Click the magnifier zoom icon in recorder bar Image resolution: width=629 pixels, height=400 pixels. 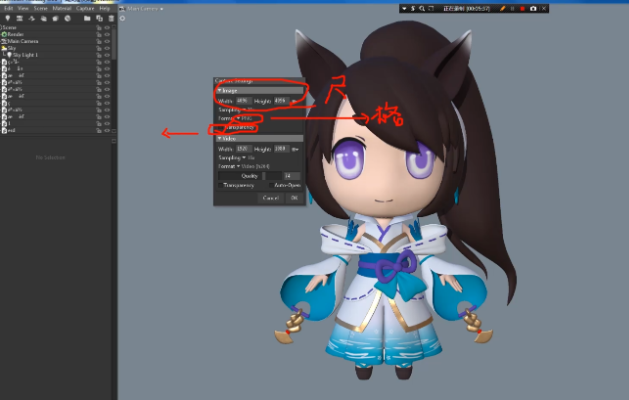422,8
